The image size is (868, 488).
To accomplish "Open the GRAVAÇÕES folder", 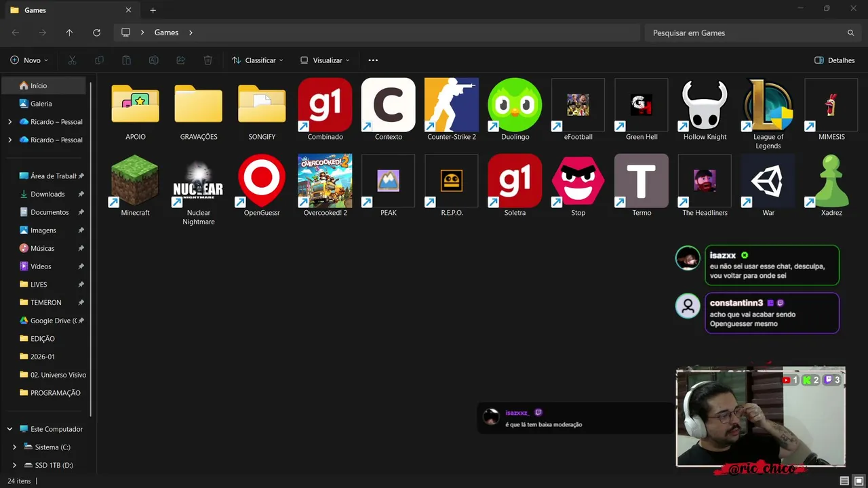I will click(199, 104).
